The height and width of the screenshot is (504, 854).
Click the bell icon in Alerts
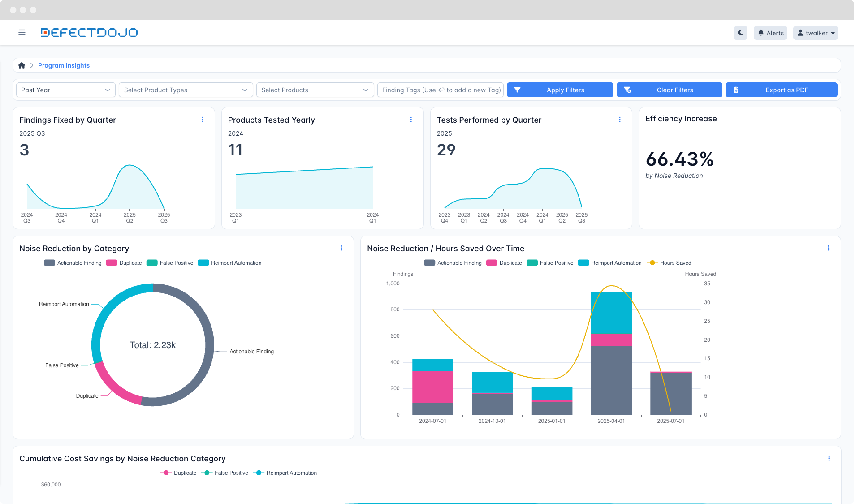[x=761, y=33]
